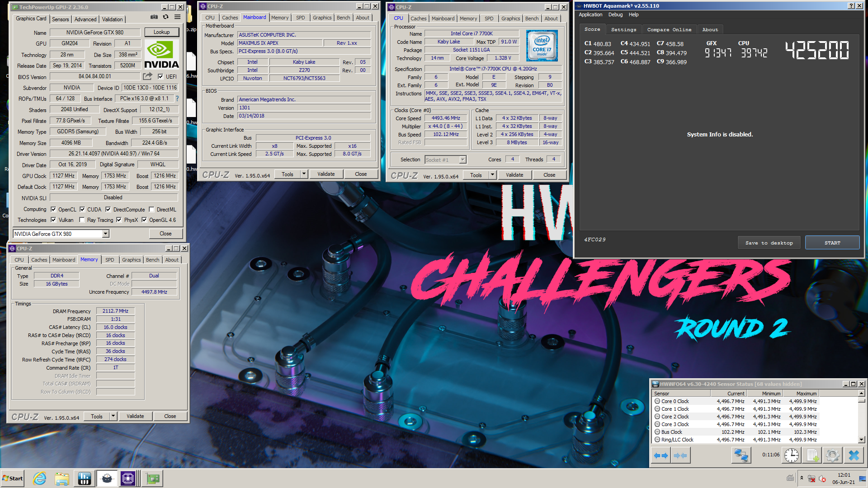868x488 pixels.
Task: Click Save to desktop button
Action: 769,243
